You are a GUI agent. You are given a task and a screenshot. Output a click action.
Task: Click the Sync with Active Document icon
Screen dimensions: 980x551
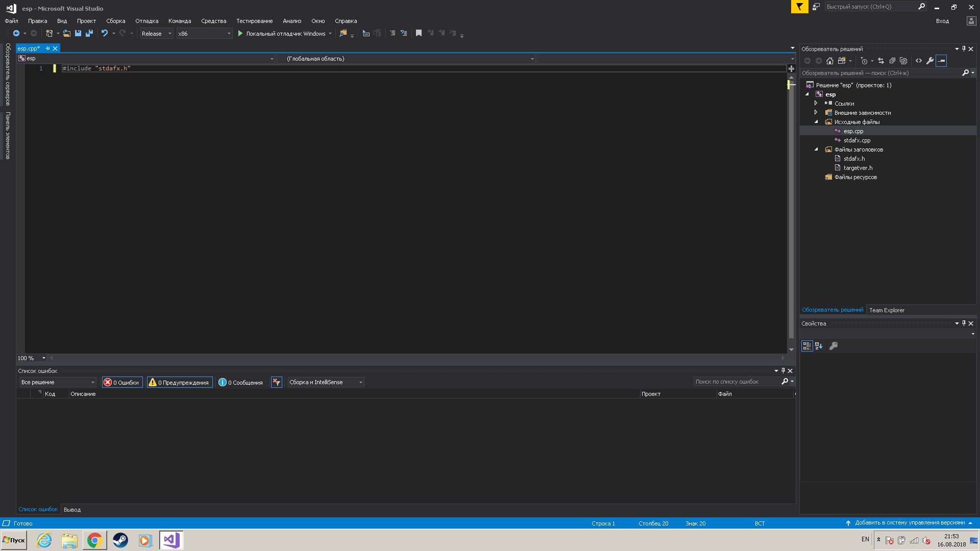[x=881, y=61]
